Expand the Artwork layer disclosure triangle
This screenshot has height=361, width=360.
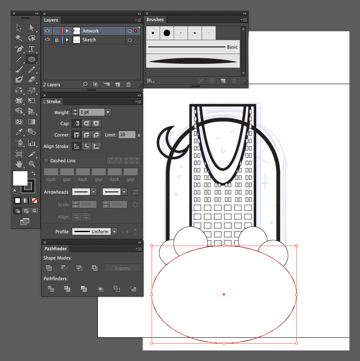[67, 31]
